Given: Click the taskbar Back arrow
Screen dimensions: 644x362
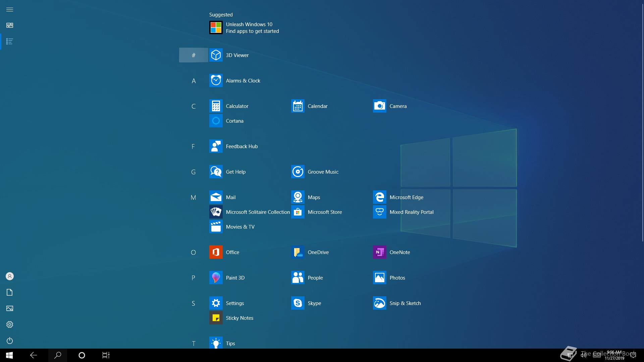Looking at the screenshot, I should 34,355.
